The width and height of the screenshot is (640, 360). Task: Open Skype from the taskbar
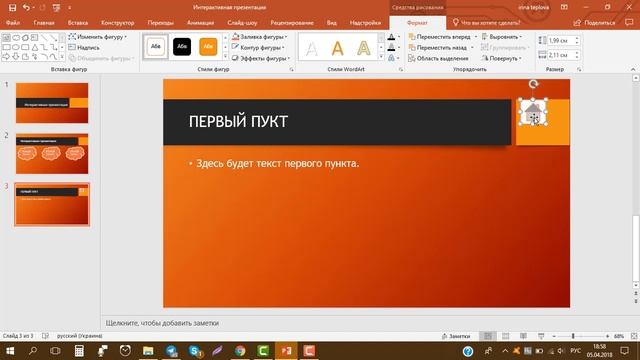point(195,351)
